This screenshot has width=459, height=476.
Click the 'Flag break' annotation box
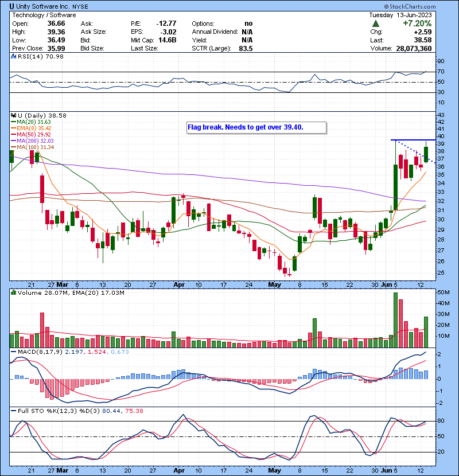pyautogui.click(x=256, y=127)
